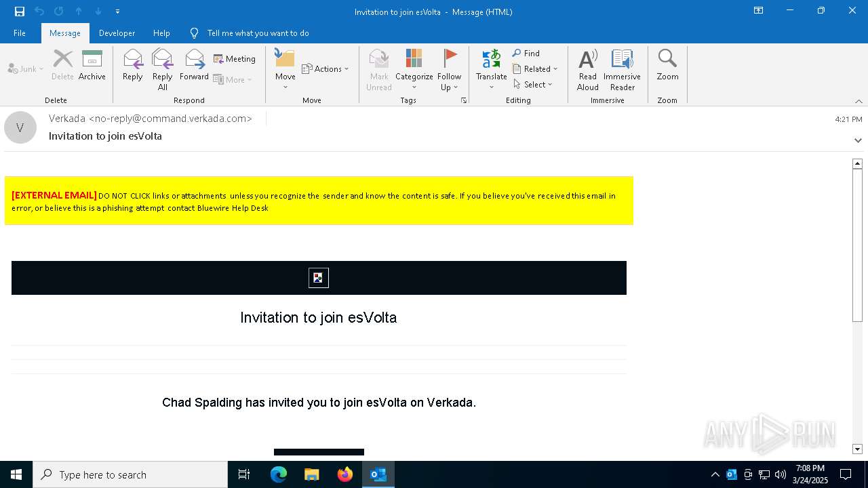Expand the More respond options dropdown
Image resolution: width=868 pixels, height=488 pixels.
(233, 79)
